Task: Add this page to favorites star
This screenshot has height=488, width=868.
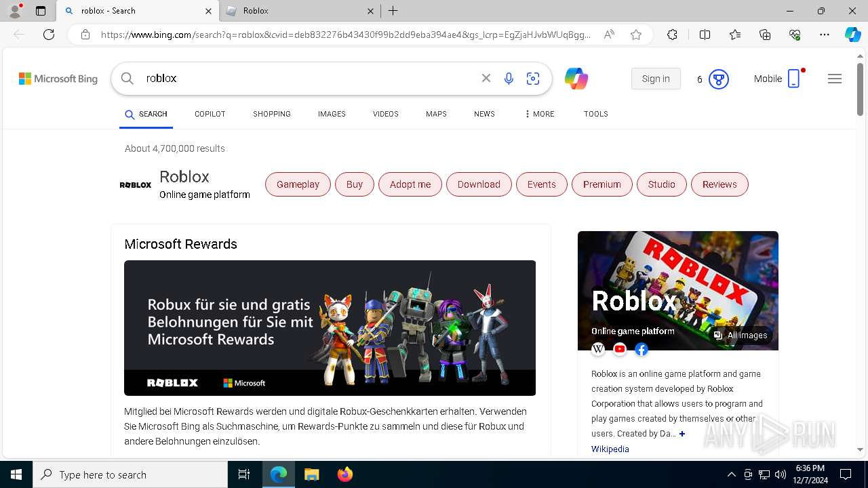Action: click(636, 35)
